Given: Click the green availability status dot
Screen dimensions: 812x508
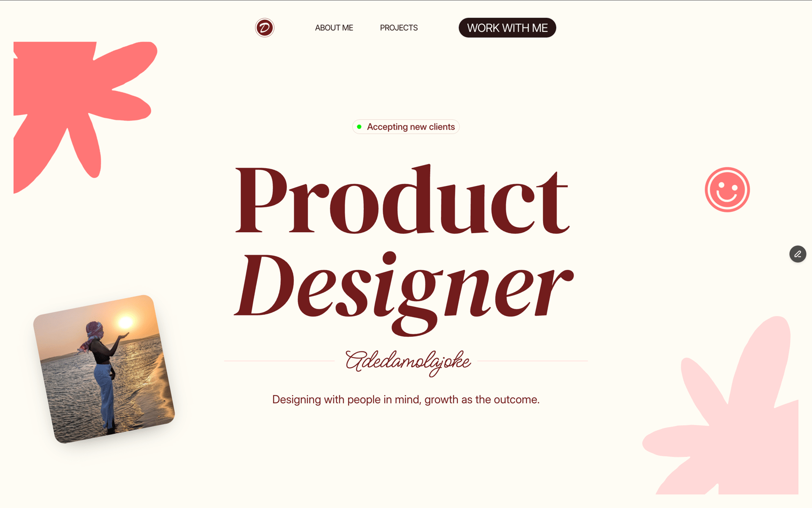Looking at the screenshot, I should click(359, 126).
